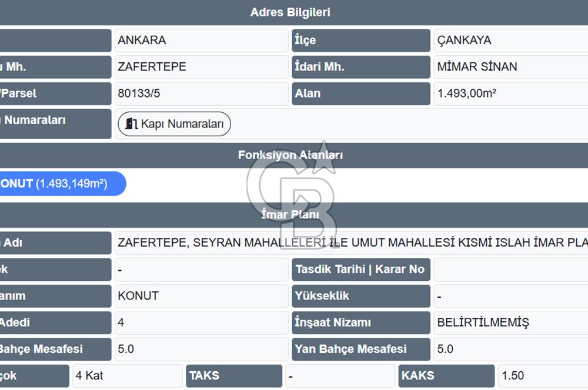Click the ÇANKAYA district value

(x=510, y=40)
